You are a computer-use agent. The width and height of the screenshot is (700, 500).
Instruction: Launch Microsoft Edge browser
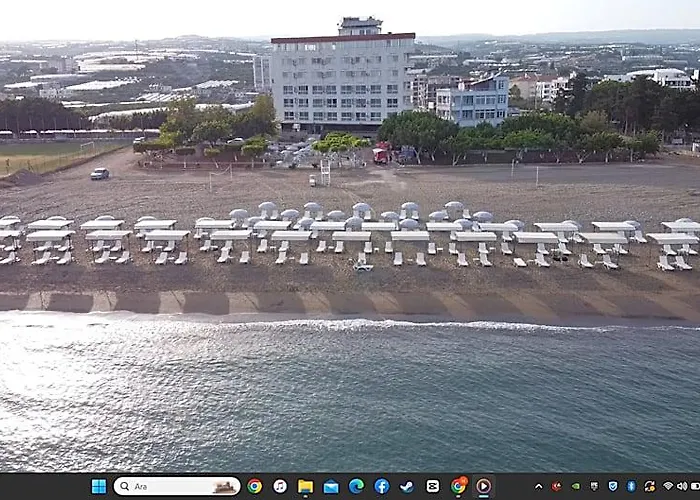(x=356, y=486)
